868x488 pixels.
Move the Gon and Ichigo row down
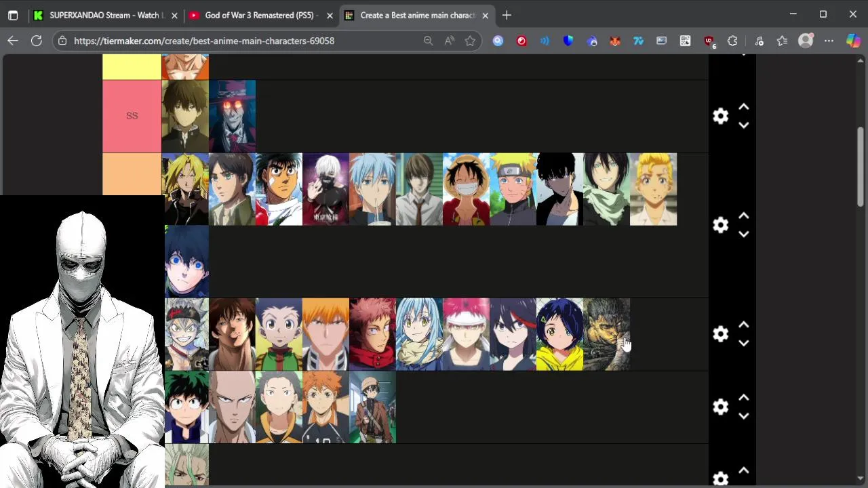(x=743, y=344)
